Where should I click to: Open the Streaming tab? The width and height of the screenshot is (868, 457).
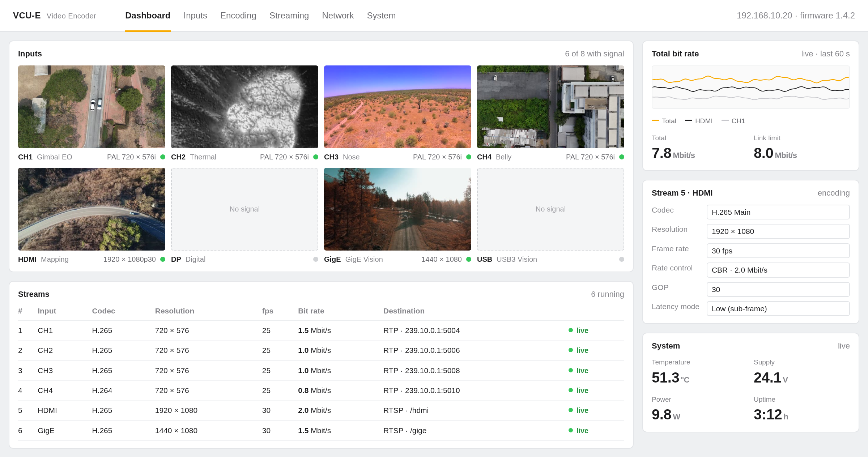coord(289,16)
